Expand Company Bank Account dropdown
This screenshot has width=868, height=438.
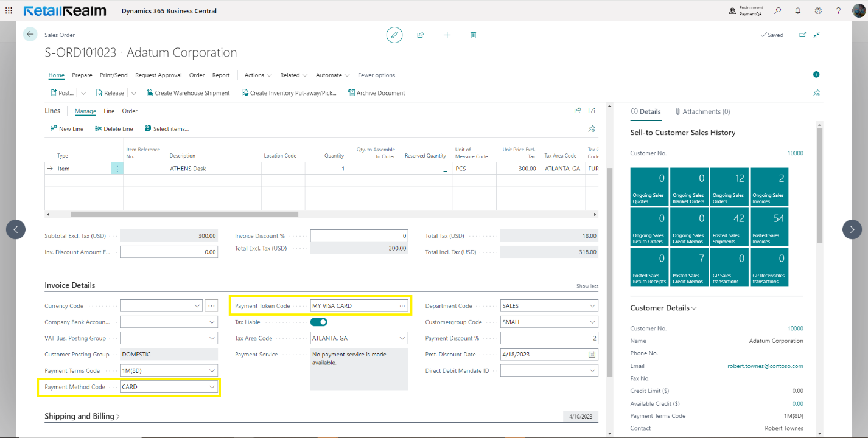tap(212, 322)
